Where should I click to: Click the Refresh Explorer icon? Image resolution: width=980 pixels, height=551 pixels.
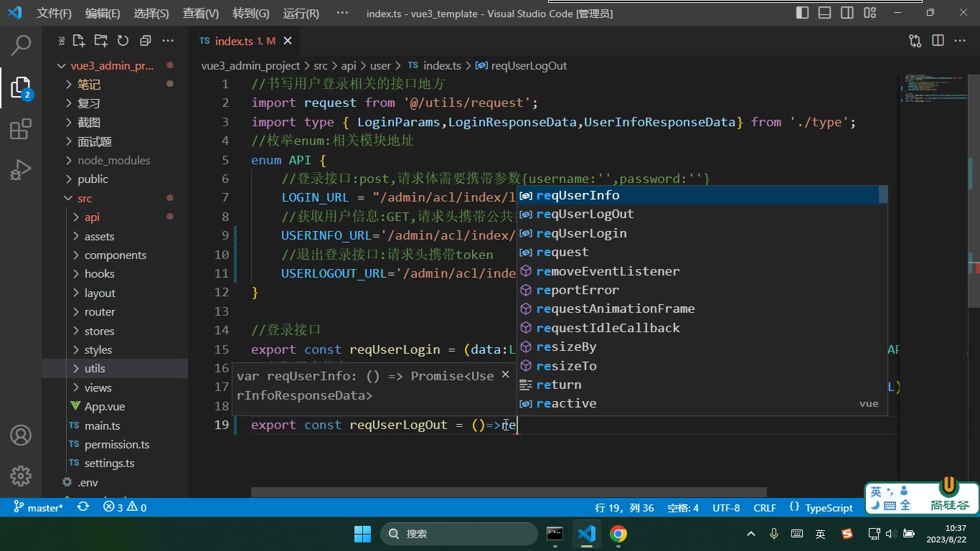point(123,41)
